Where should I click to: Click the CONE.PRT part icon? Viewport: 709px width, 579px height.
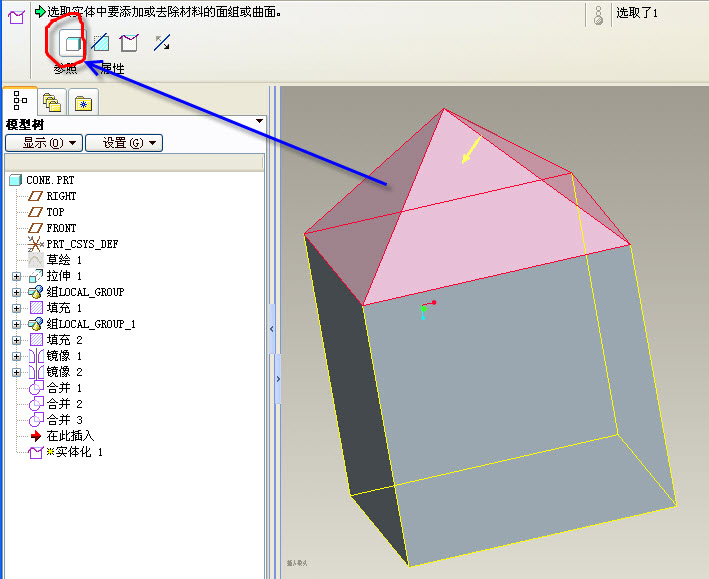tap(15, 180)
